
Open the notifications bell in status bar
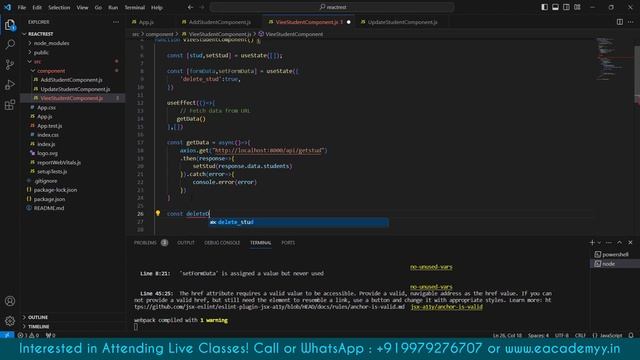631,335
